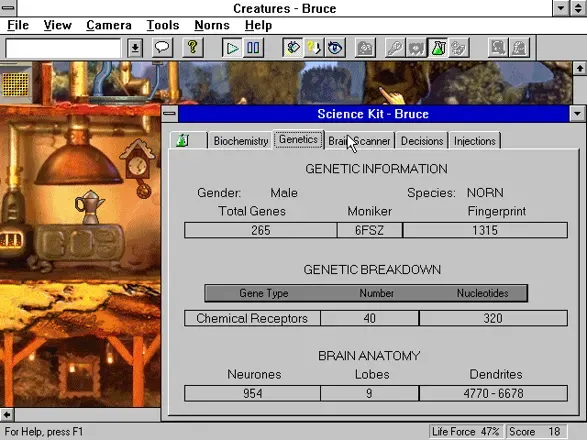The image size is (587, 440).
Task: Open the Injections tab
Action: click(x=475, y=141)
